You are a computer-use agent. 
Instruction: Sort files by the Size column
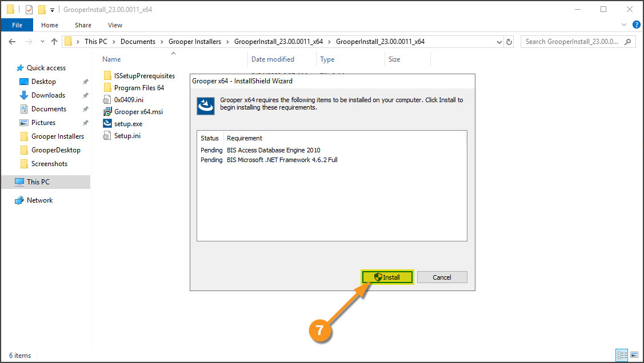pos(394,59)
